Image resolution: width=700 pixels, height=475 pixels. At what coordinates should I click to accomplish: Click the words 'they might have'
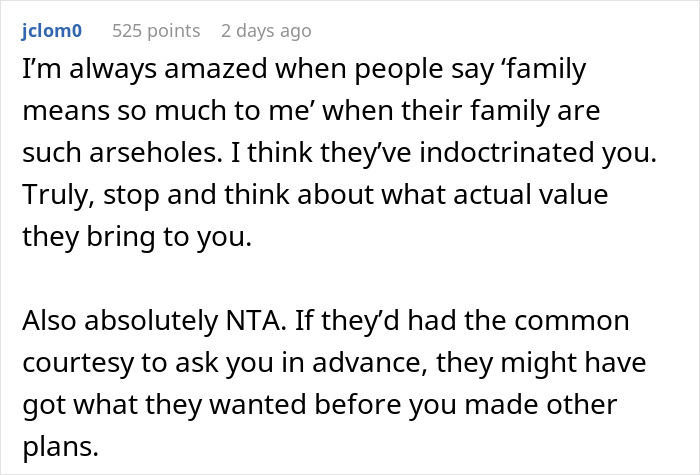point(541,362)
